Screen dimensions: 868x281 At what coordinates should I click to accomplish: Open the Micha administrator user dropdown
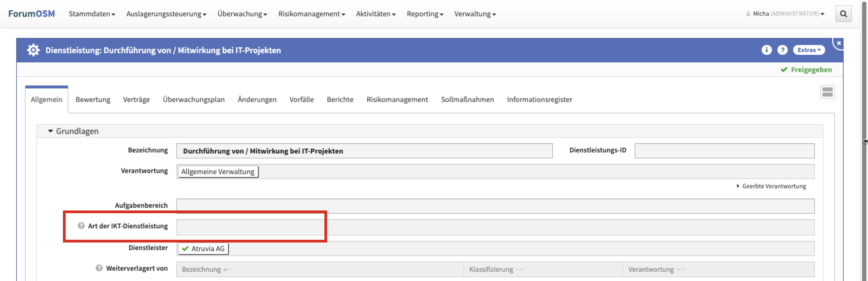point(785,14)
